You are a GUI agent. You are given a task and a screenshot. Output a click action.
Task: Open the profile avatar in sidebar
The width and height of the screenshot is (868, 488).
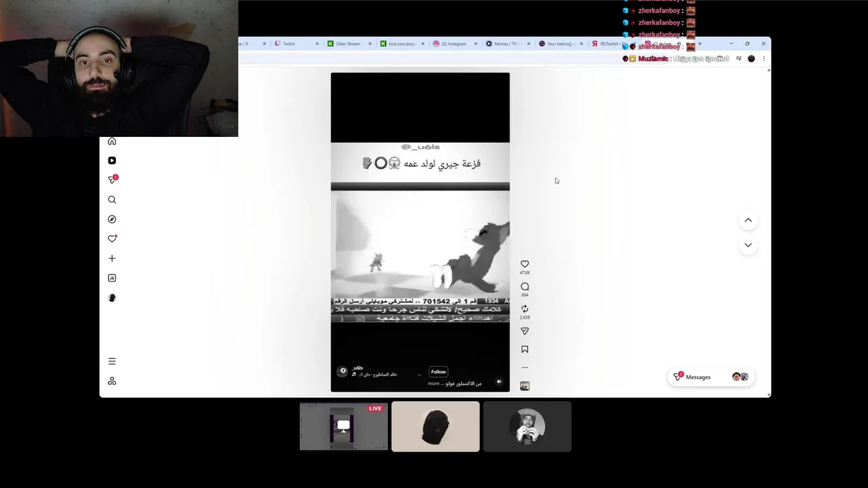[x=112, y=298]
